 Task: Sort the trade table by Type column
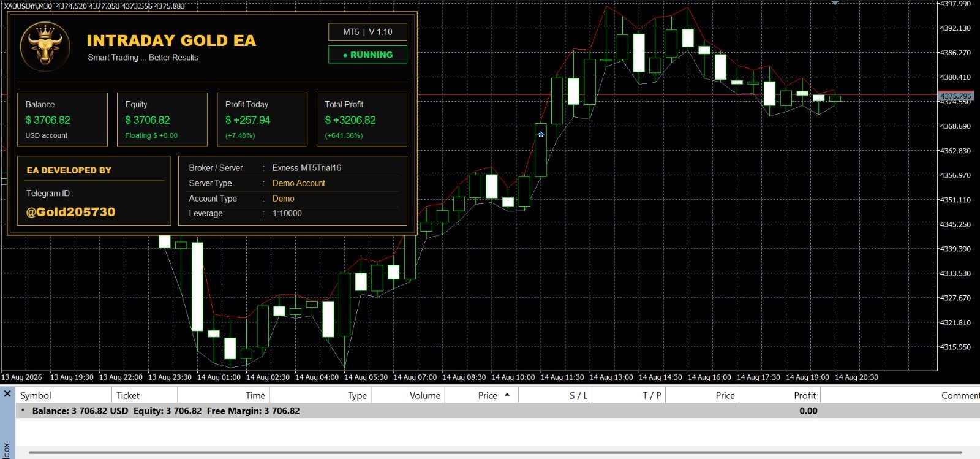tap(320, 395)
